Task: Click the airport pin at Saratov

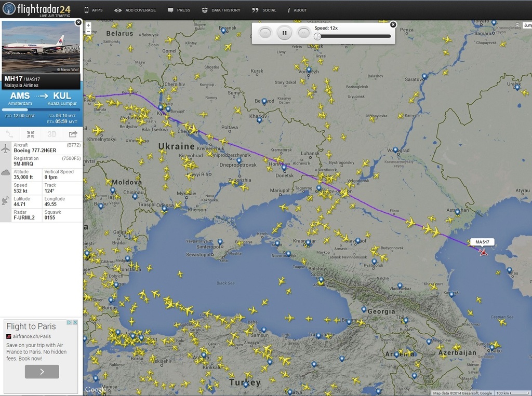Action: [x=424, y=76]
